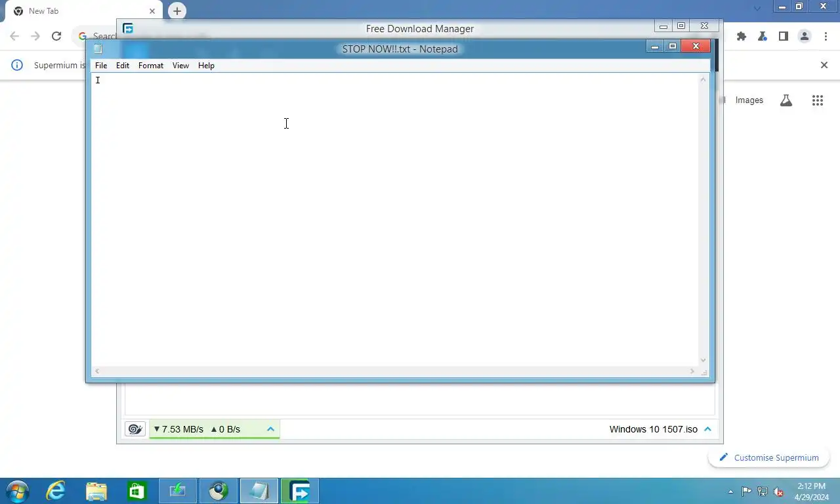Click Notepad's vertical scrollbar up arrow
This screenshot has width=840, height=504.
703,79
